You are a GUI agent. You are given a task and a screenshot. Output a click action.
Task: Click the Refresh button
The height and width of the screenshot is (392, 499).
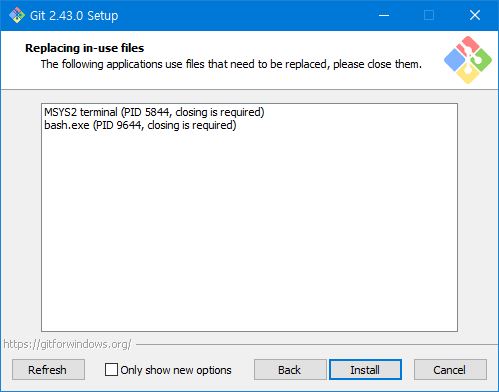pos(48,370)
